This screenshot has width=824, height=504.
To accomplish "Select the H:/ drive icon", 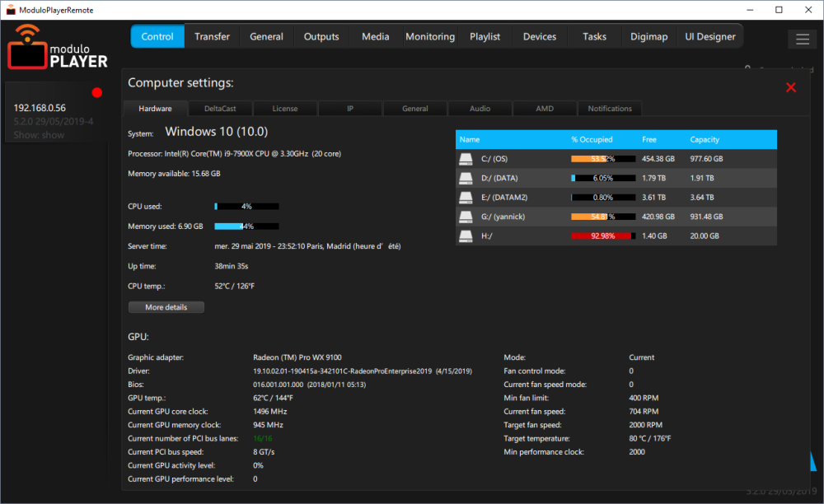I will (x=467, y=236).
